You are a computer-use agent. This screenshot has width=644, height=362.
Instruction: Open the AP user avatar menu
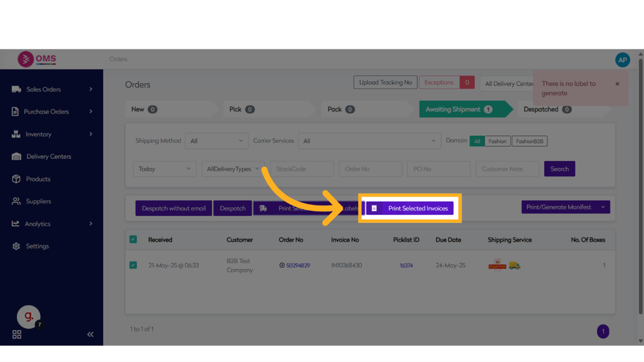pyautogui.click(x=622, y=60)
